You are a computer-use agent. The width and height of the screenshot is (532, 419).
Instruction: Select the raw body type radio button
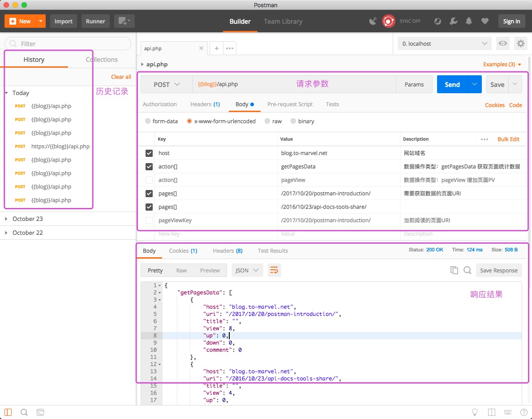(267, 121)
